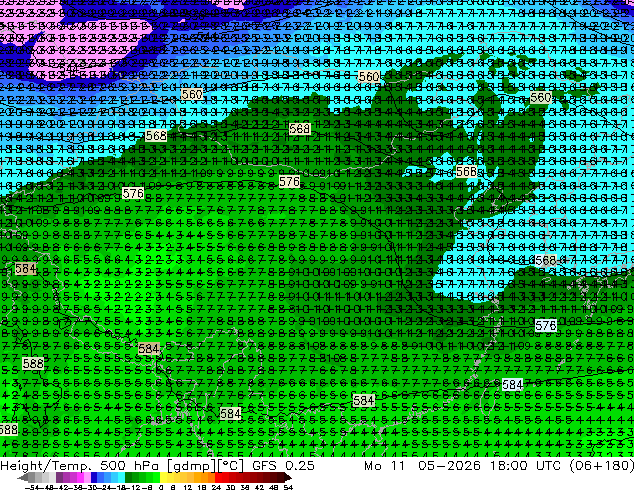The height and width of the screenshot is (490, 634).
Task: Click the '-18' scale label
Action: pyautogui.click(x=121, y=488)
